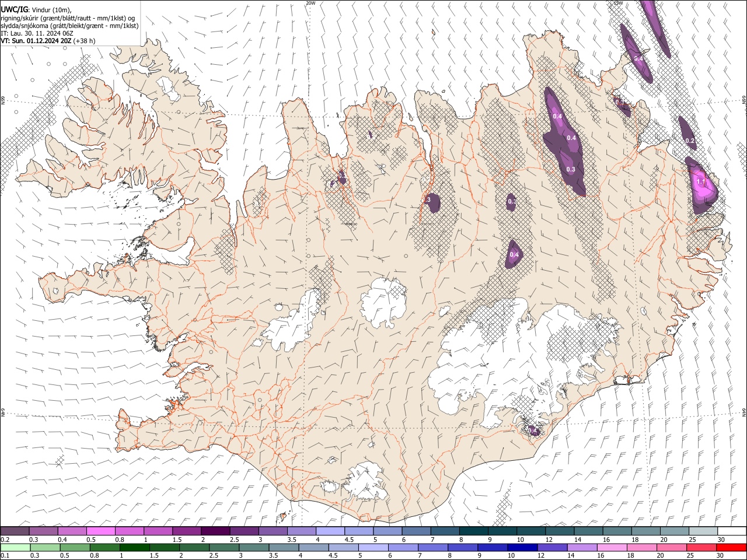Click the 'VT: Sun. 01.12.2024 20Z (+38 h)' line

[48, 41]
